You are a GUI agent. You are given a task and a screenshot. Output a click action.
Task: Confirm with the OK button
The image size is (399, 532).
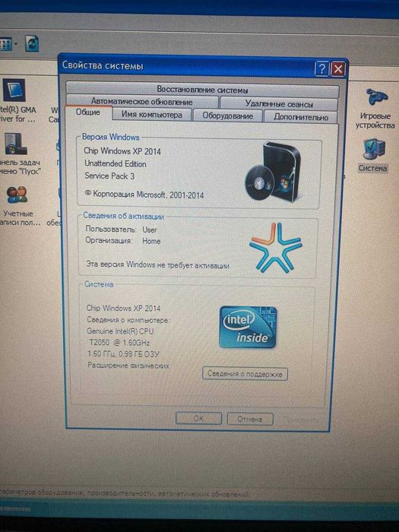pyautogui.click(x=198, y=418)
